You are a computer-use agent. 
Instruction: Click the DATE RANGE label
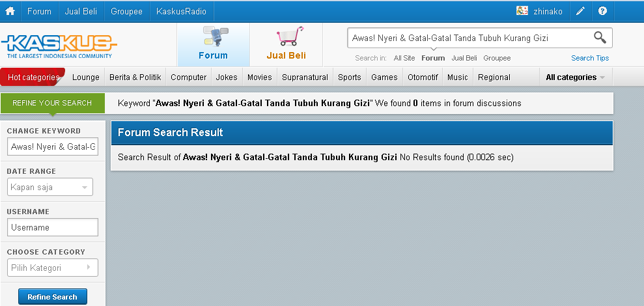pos(31,171)
